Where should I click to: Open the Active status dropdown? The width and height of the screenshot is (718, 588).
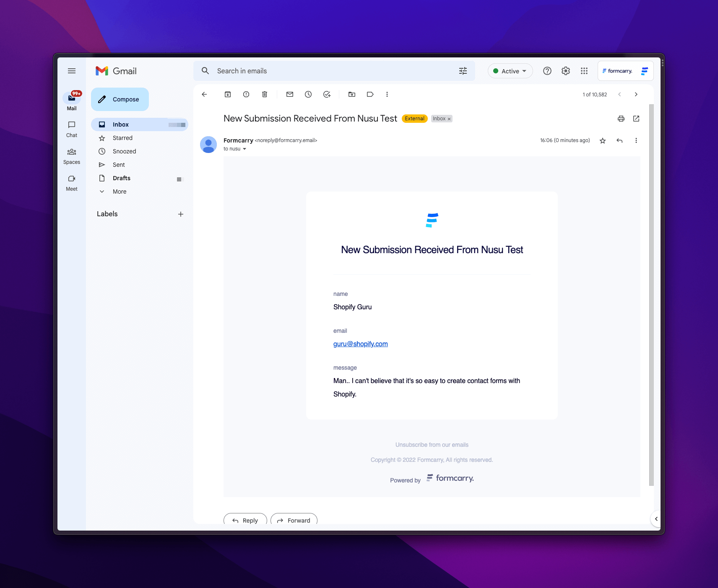[510, 71]
